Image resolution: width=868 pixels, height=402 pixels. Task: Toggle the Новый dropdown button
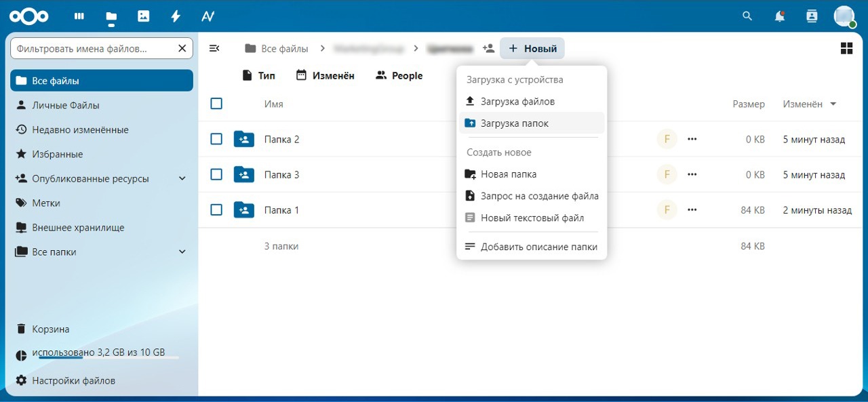(532, 48)
